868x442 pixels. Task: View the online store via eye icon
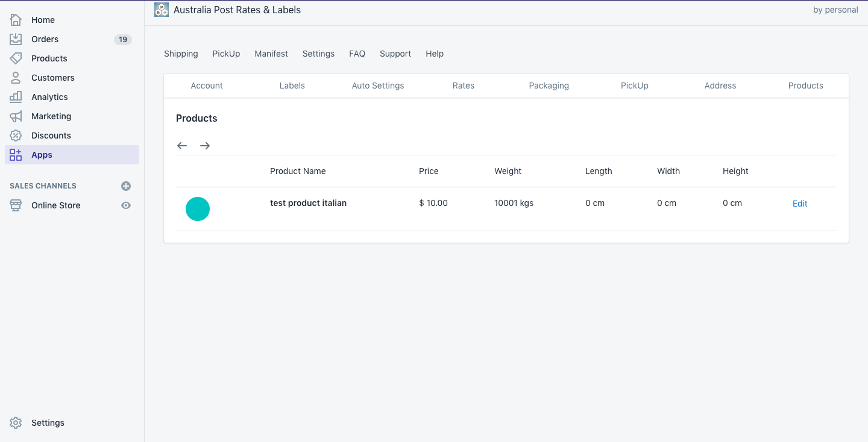(x=126, y=205)
